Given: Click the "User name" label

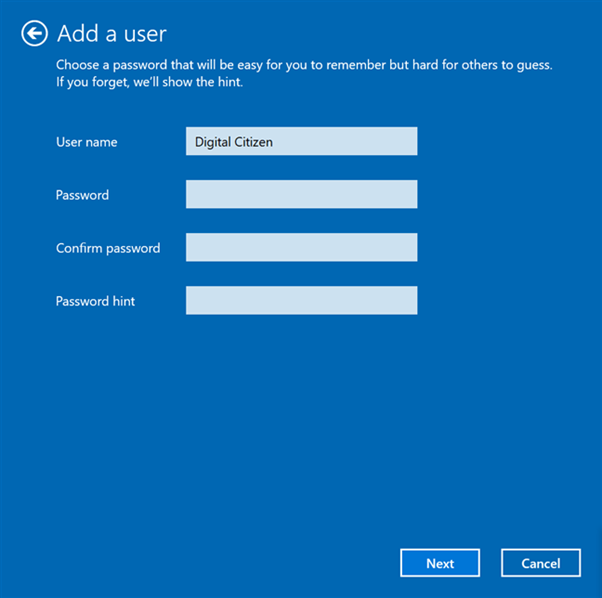Looking at the screenshot, I should click(x=86, y=142).
